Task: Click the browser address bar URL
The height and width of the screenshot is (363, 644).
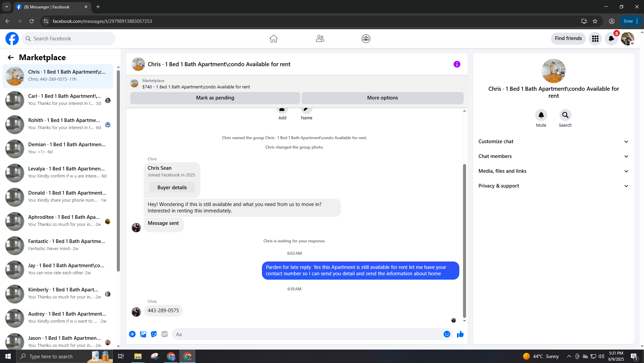Action: click(102, 21)
